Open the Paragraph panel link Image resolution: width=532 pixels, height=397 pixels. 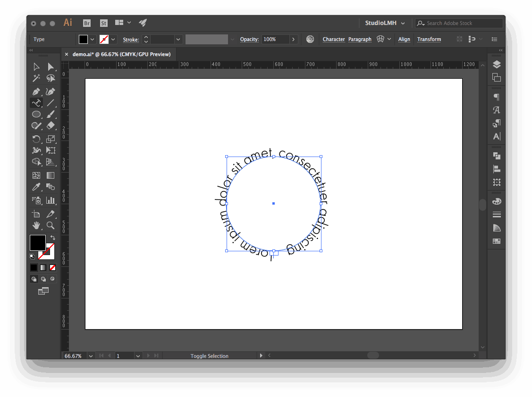(x=360, y=39)
